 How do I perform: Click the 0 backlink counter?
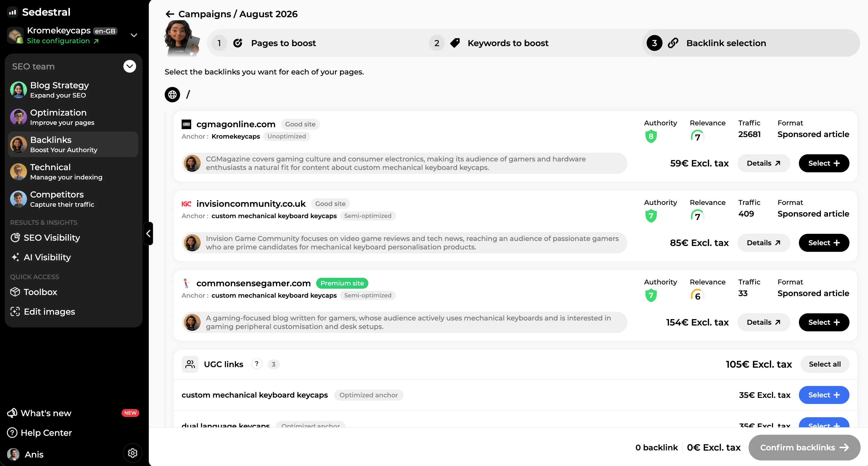point(656,447)
